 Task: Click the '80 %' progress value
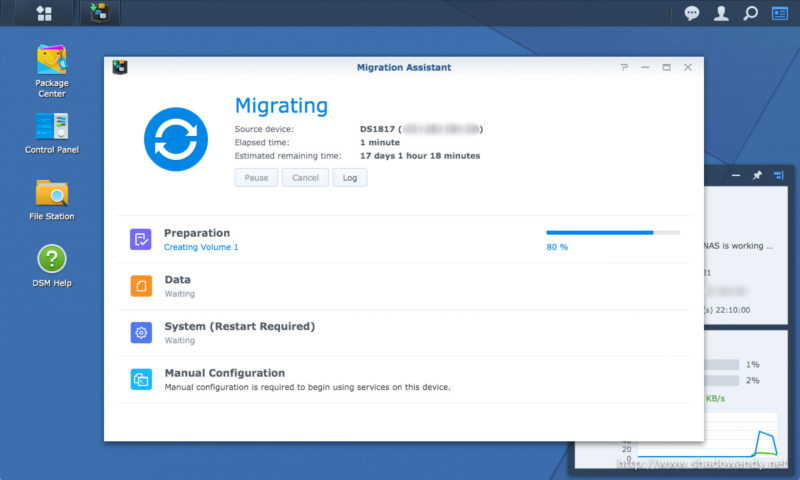coord(557,247)
